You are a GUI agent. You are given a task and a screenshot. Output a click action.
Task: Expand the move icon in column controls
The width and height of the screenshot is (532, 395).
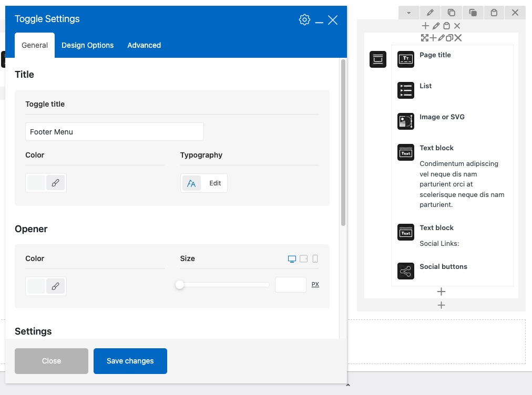(x=424, y=38)
